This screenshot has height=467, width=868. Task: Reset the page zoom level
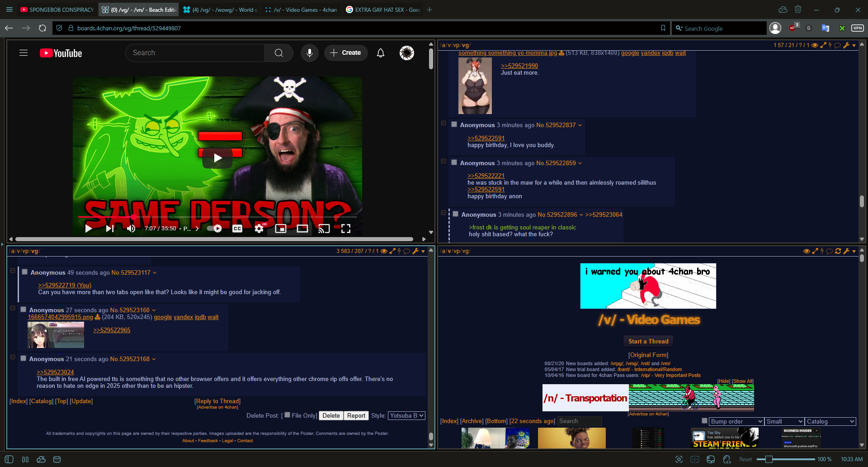(x=745, y=459)
